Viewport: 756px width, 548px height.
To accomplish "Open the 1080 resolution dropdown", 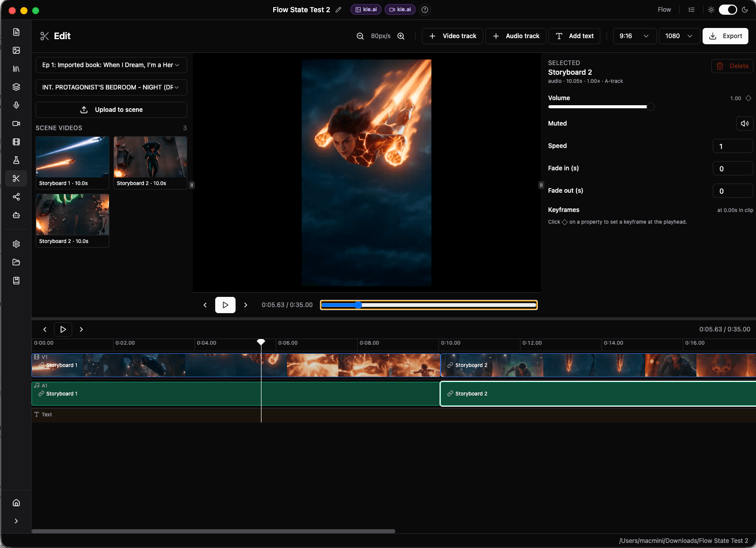I will pyautogui.click(x=680, y=36).
